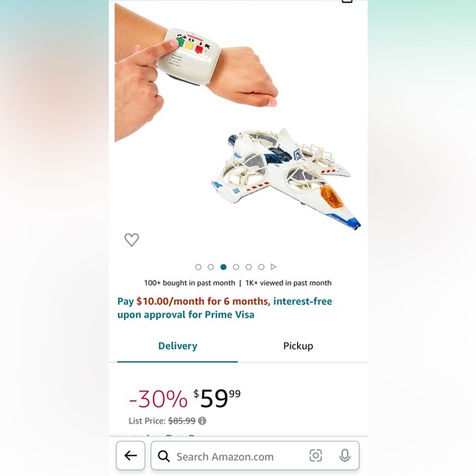The width and height of the screenshot is (476, 476).
Task: Click the magnifying glass search icon
Action: click(x=164, y=456)
